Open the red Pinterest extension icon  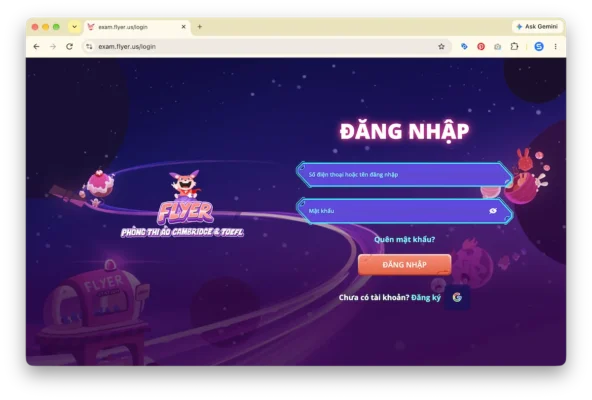click(481, 46)
